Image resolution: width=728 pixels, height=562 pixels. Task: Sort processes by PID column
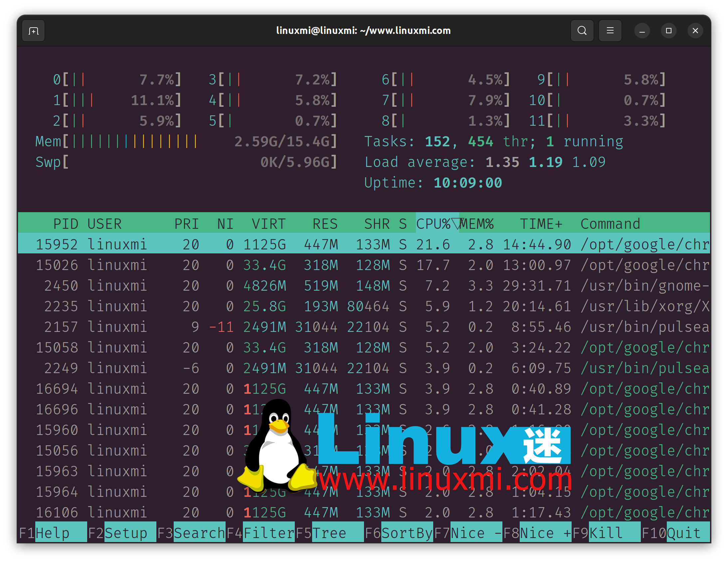tap(66, 223)
